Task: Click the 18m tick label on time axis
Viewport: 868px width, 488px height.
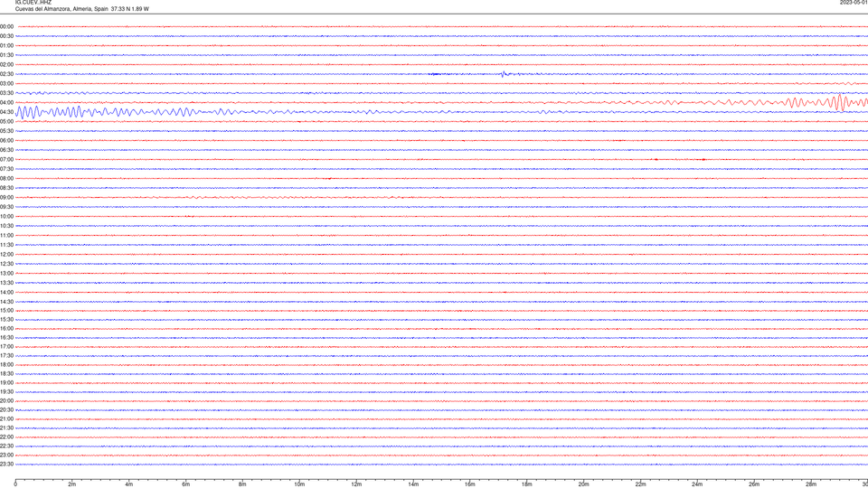Action: 527,484
